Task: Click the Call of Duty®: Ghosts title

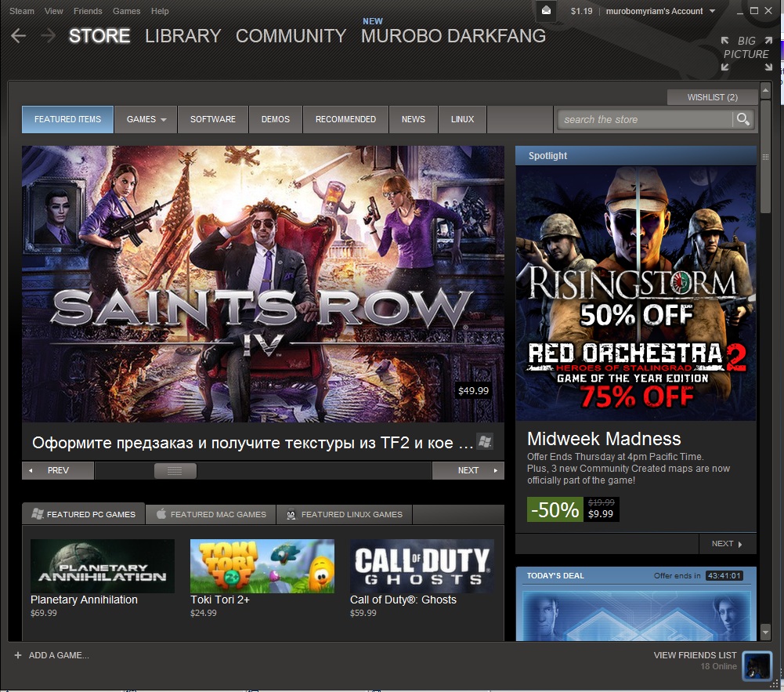Action: click(x=403, y=600)
